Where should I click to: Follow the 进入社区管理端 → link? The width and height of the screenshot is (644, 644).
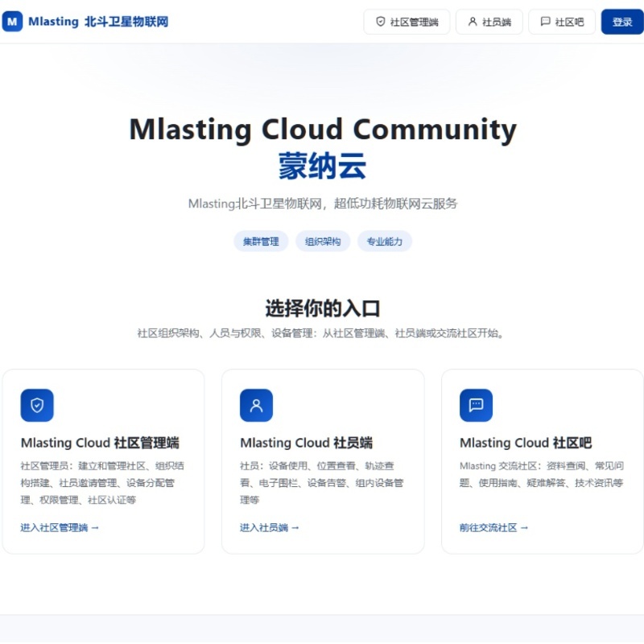coord(60,527)
